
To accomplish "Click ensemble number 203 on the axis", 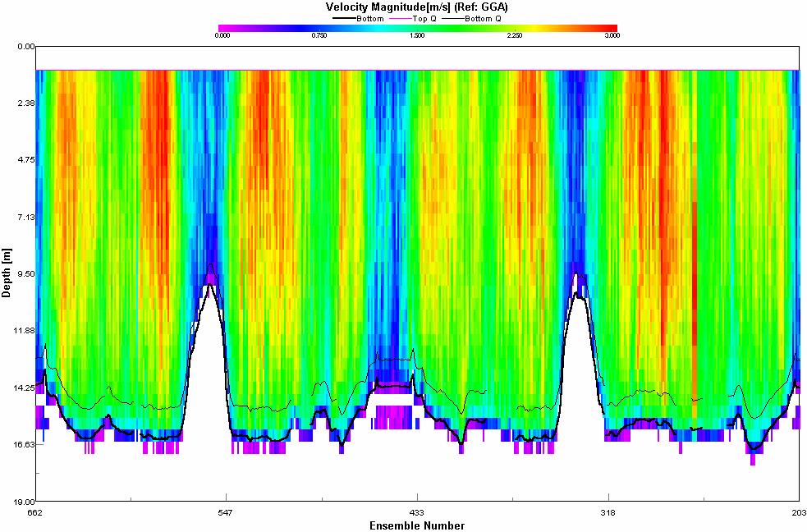I will [800, 512].
